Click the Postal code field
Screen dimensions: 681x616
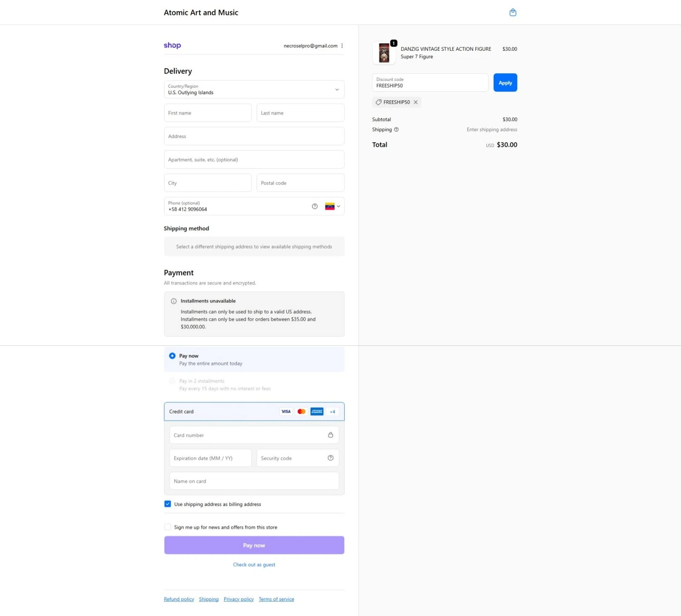tap(301, 183)
